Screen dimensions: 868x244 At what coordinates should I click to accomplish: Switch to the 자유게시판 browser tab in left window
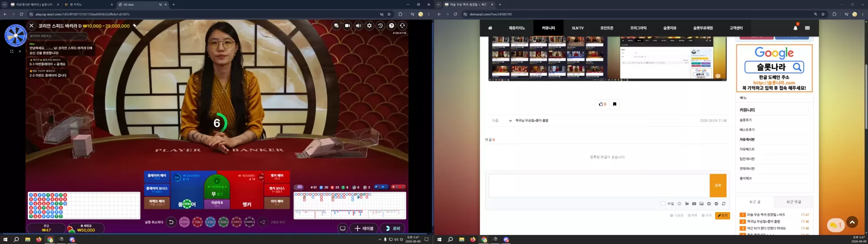pos(35,4)
